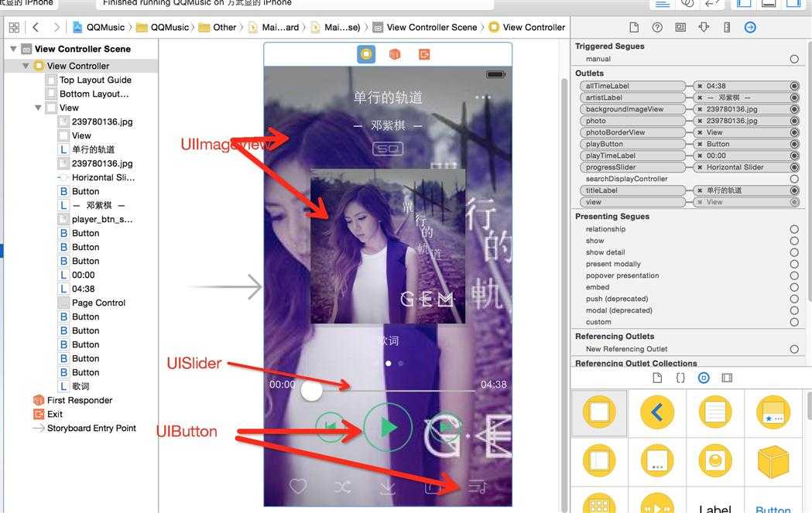Click the allTimeLabel outlet connection circle
Viewport: 812px width, 513px height.
(794, 86)
